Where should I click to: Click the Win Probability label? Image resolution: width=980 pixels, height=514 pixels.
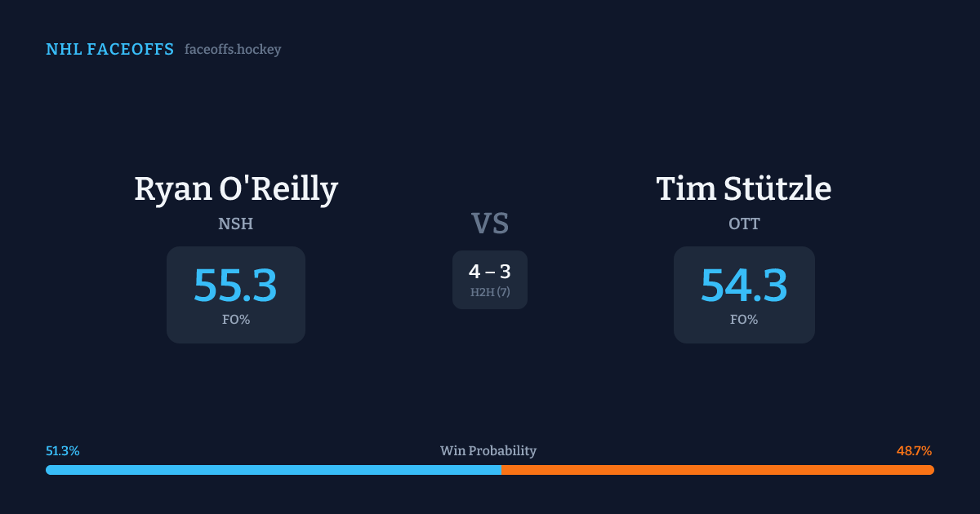[488, 451]
